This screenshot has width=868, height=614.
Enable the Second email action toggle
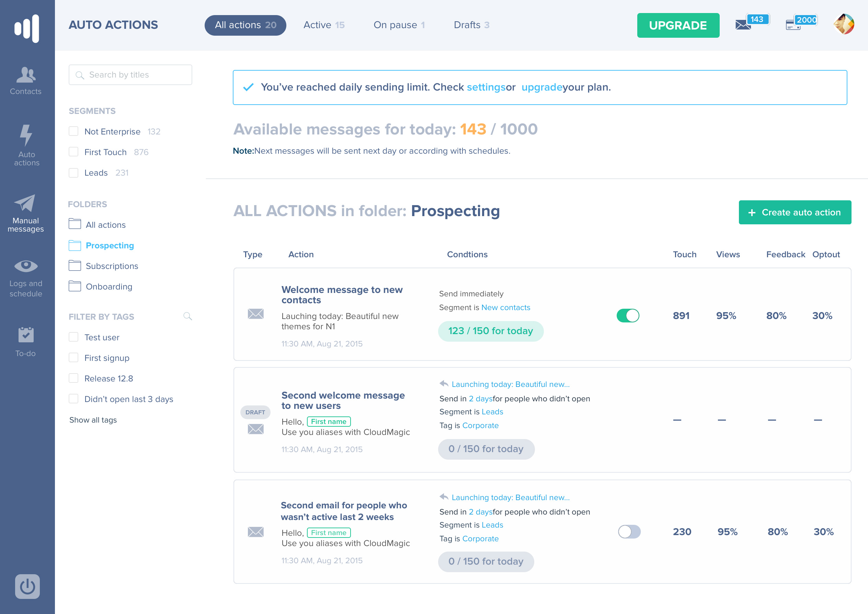629,532
